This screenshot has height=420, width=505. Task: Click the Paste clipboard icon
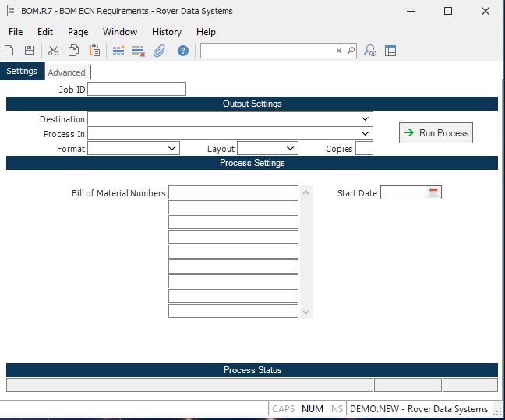click(94, 51)
